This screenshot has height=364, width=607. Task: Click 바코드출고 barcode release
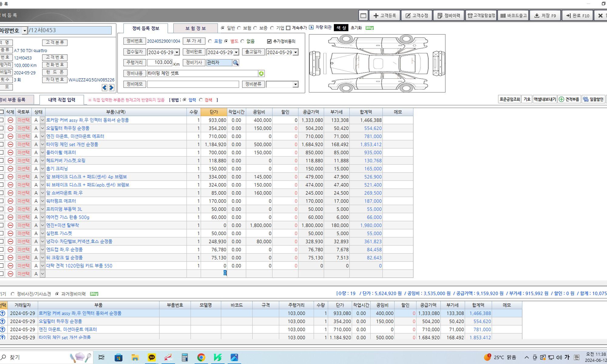[x=513, y=15]
